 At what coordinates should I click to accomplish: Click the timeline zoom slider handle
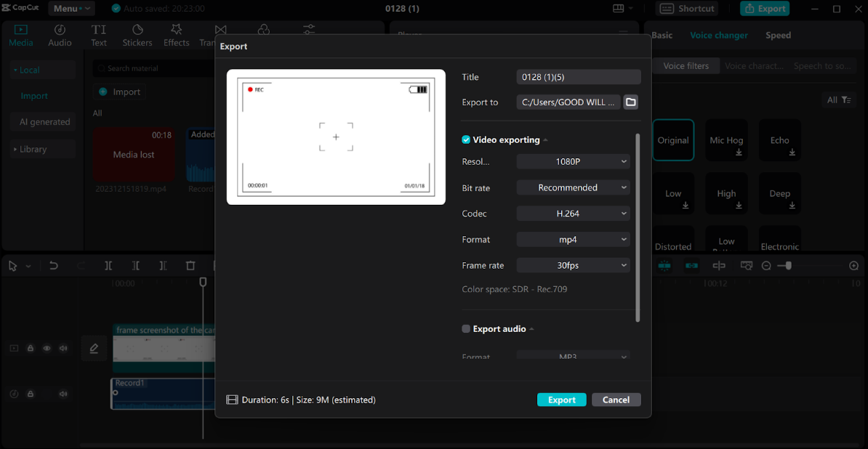click(788, 266)
